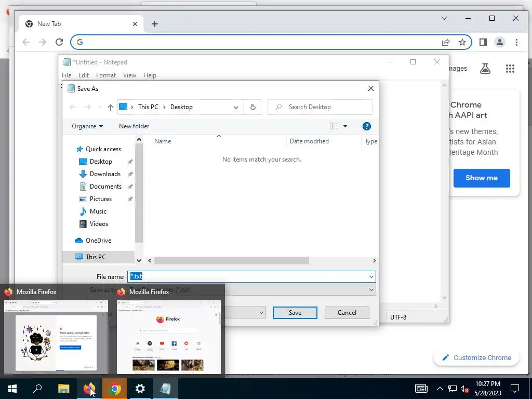This screenshot has width=532, height=399.
Task: Open Notepad Format menu
Action: click(106, 75)
